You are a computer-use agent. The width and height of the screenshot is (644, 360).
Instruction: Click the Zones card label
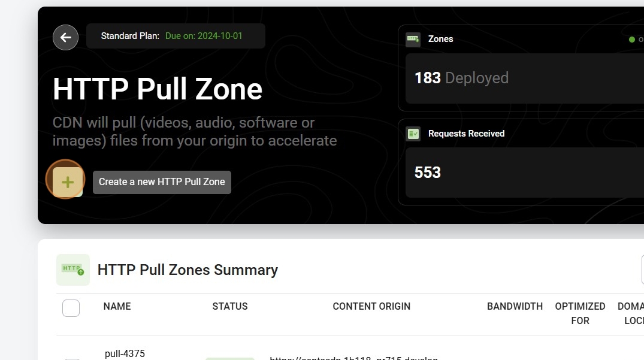tap(441, 39)
